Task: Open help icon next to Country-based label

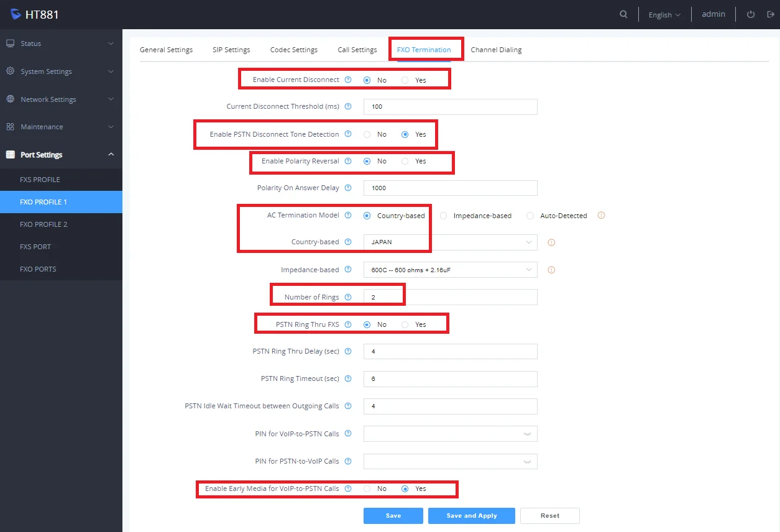Action: pyautogui.click(x=348, y=242)
